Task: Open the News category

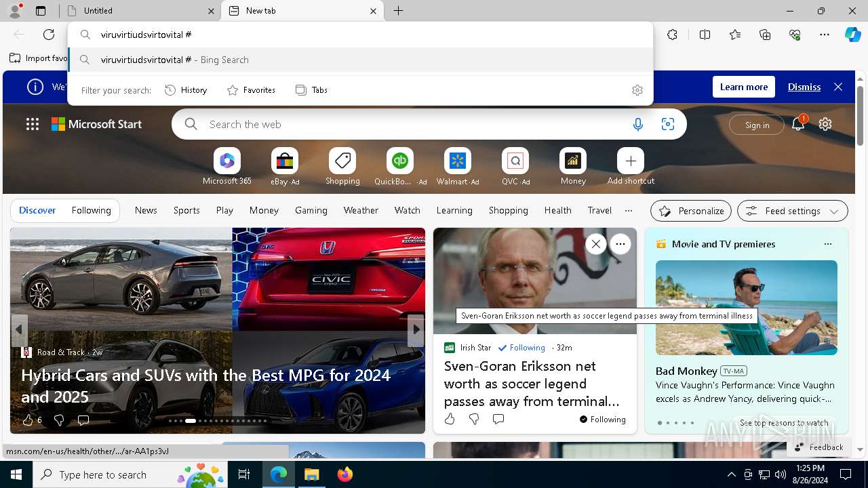Action: pyautogui.click(x=146, y=211)
